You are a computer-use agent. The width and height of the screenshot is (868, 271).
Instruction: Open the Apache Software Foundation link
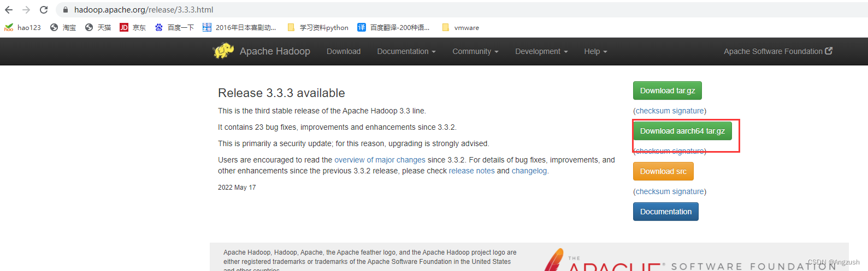click(x=778, y=51)
